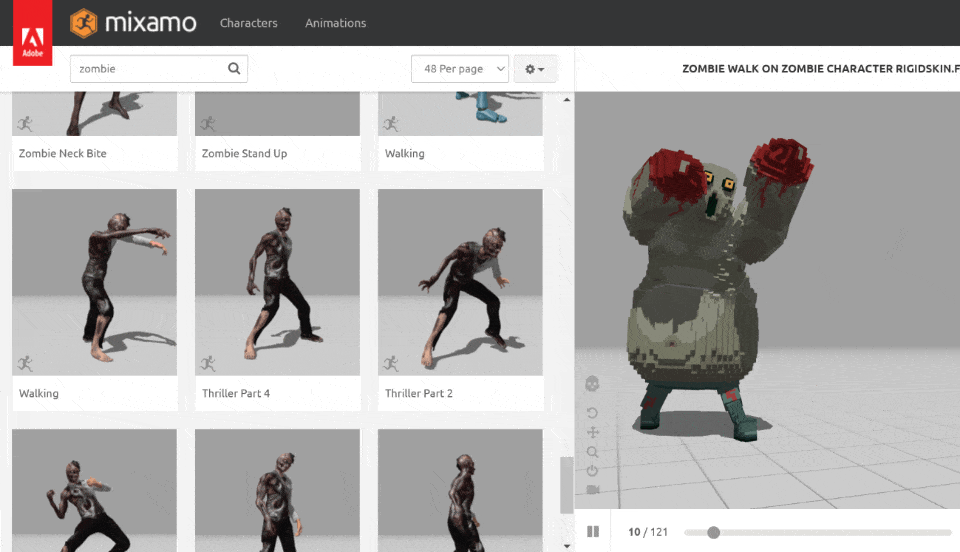Click motion icon on Thriller Part 2 thumbnail
The height and width of the screenshot is (552, 960).
coord(391,364)
